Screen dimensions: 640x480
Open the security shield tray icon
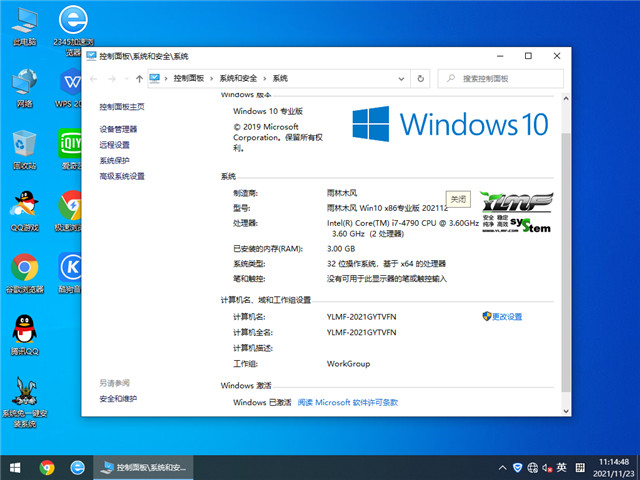[x=517, y=467]
